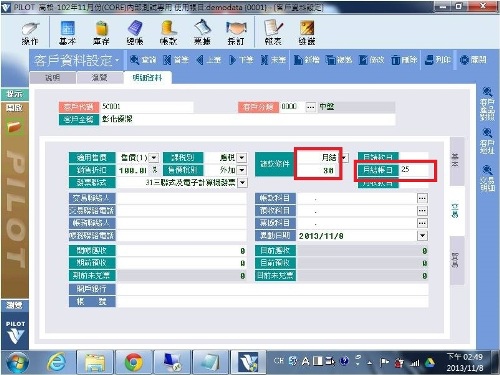Expand the 售價稅別 dropdown
Image resolution: width=500 pixels, height=375 pixels.
[242, 170]
